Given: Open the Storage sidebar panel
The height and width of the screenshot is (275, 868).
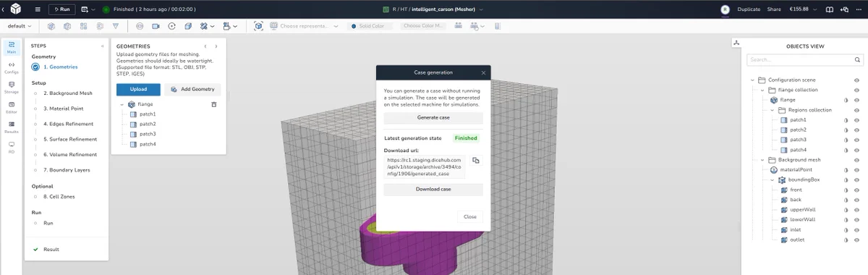Looking at the screenshot, I should coord(11,87).
